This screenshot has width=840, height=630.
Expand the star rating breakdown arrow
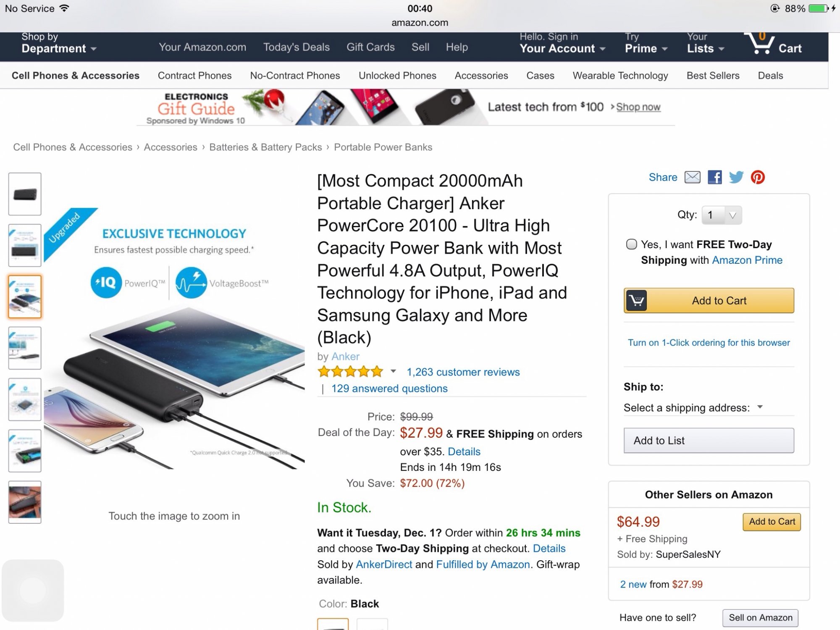393,371
